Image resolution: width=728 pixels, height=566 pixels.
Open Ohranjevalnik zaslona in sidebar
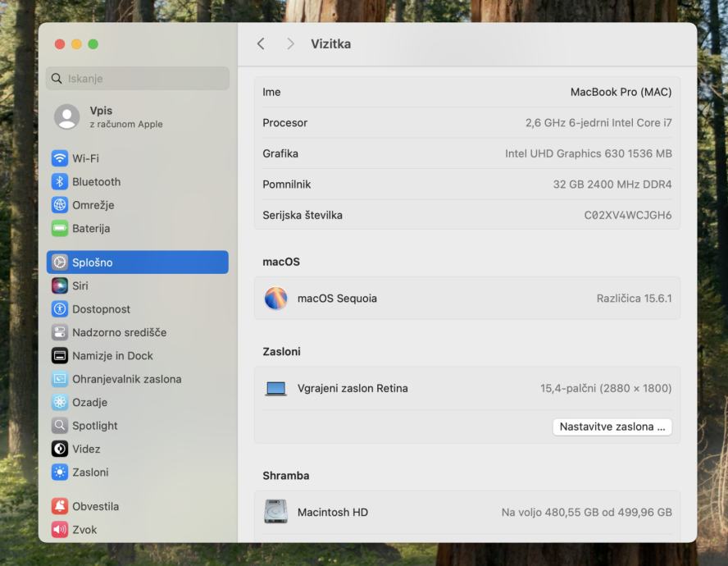pyautogui.click(x=126, y=379)
